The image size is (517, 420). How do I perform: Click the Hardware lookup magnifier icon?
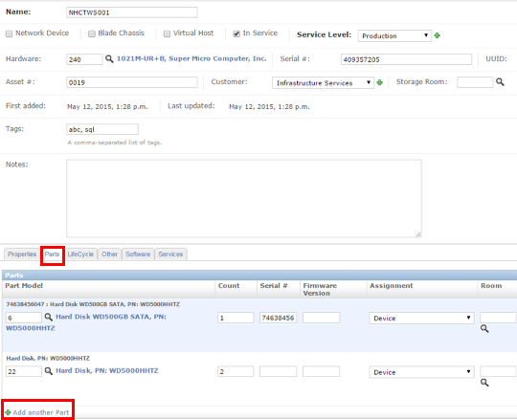pyautogui.click(x=109, y=59)
